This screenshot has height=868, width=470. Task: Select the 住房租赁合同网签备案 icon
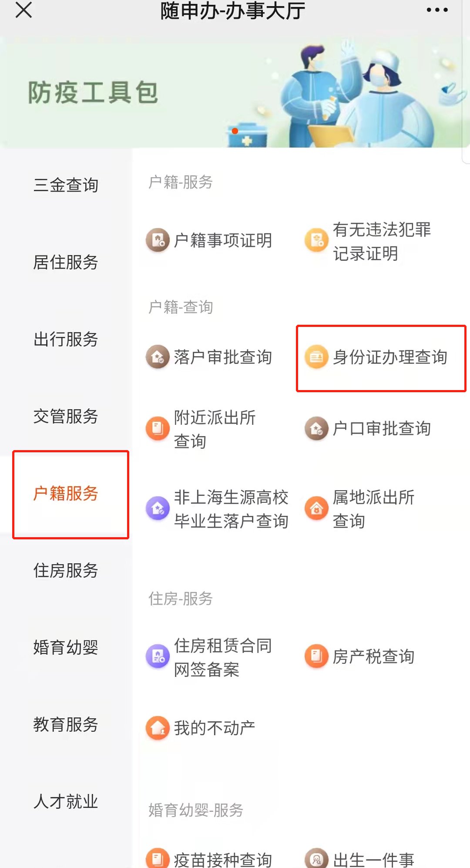pyautogui.click(x=158, y=656)
